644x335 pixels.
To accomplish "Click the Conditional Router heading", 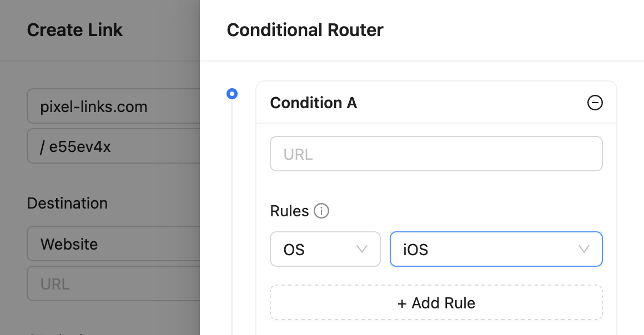I will click(305, 30).
